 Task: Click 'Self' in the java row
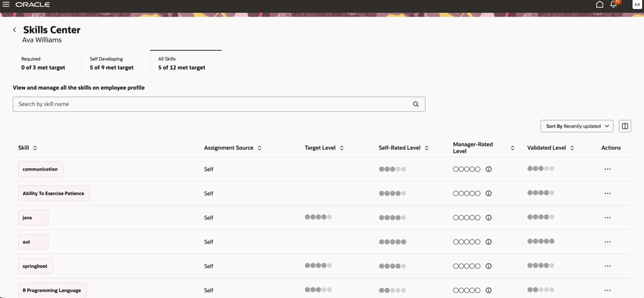pyautogui.click(x=209, y=218)
